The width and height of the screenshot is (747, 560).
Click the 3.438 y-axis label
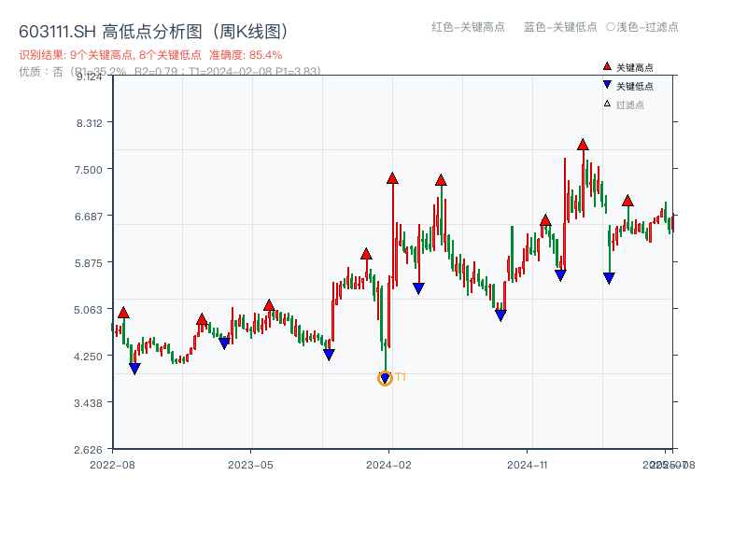(x=88, y=403)
